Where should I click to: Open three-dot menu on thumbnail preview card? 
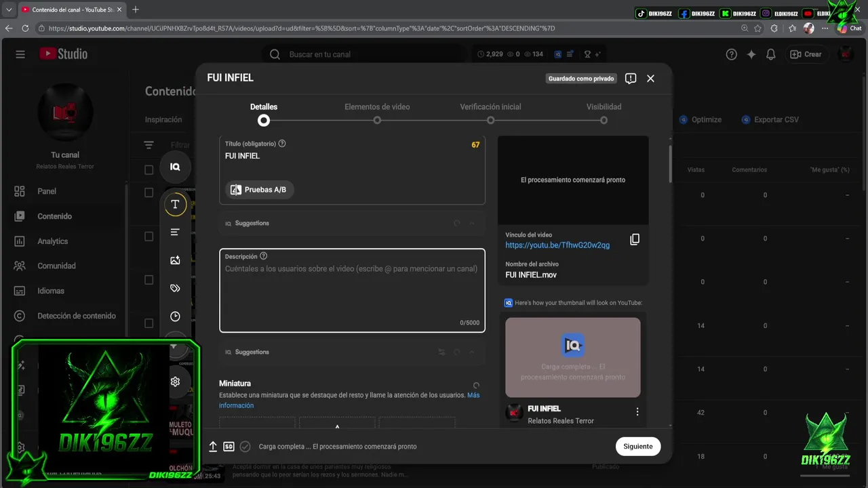[x=637, y=411]
